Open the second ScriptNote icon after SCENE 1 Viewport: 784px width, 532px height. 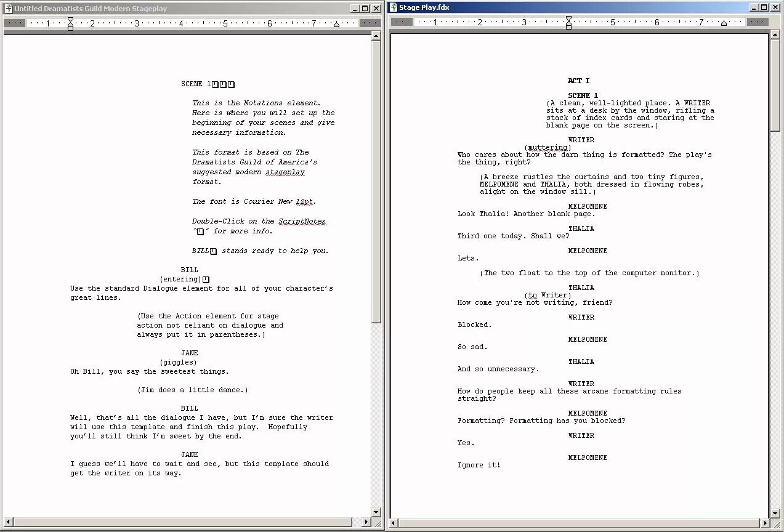tap(224, 84)
